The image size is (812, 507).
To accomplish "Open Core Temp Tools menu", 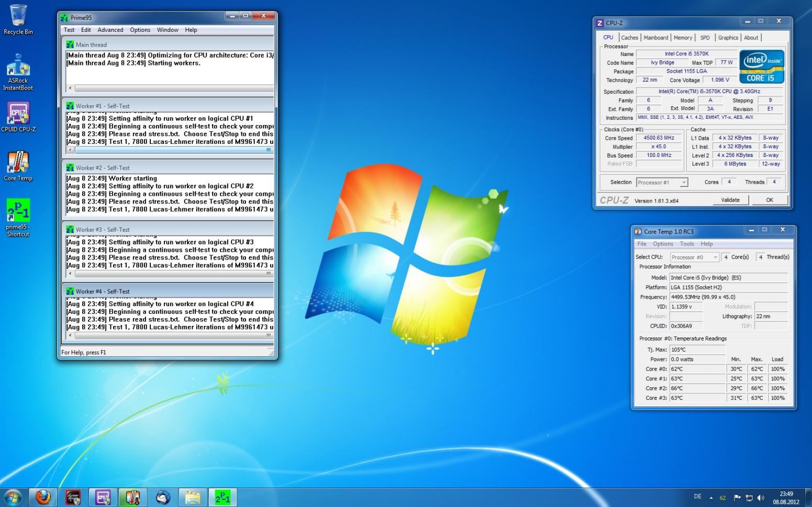I will point(687,244).
